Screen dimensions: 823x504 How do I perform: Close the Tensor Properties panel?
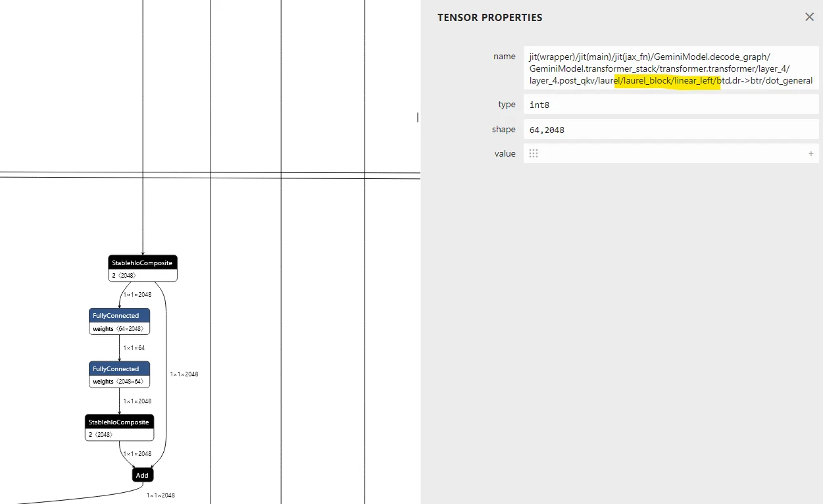pos(809,17)
